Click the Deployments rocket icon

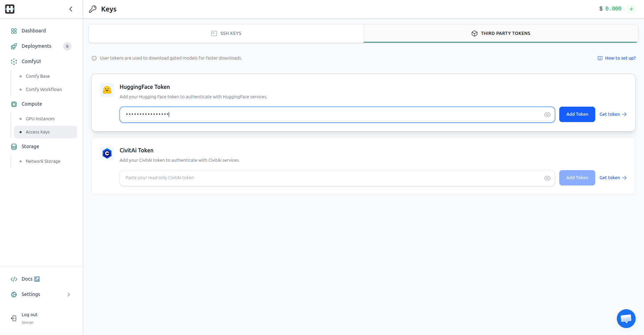point(14,46)
